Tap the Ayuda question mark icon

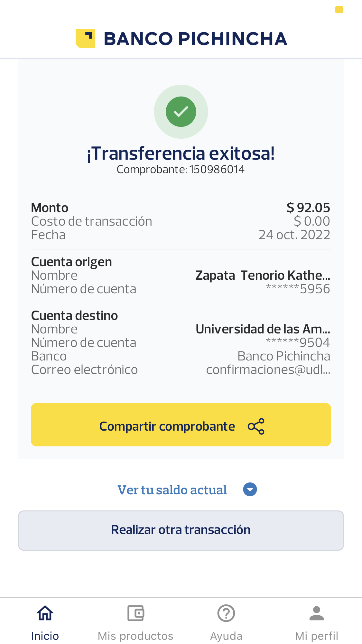coord(226,613)
